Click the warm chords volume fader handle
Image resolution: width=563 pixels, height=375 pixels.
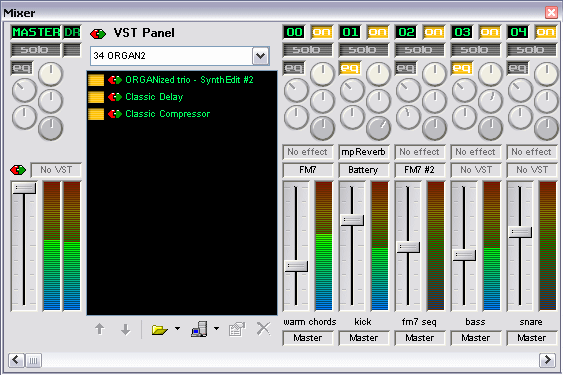pos(296,266)
